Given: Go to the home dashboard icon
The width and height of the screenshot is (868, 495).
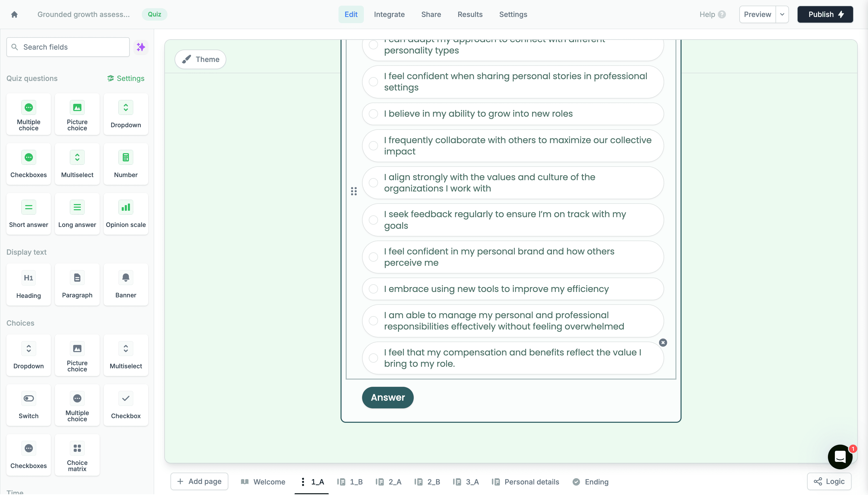Looking at the screenshot, I should [14, 14].
